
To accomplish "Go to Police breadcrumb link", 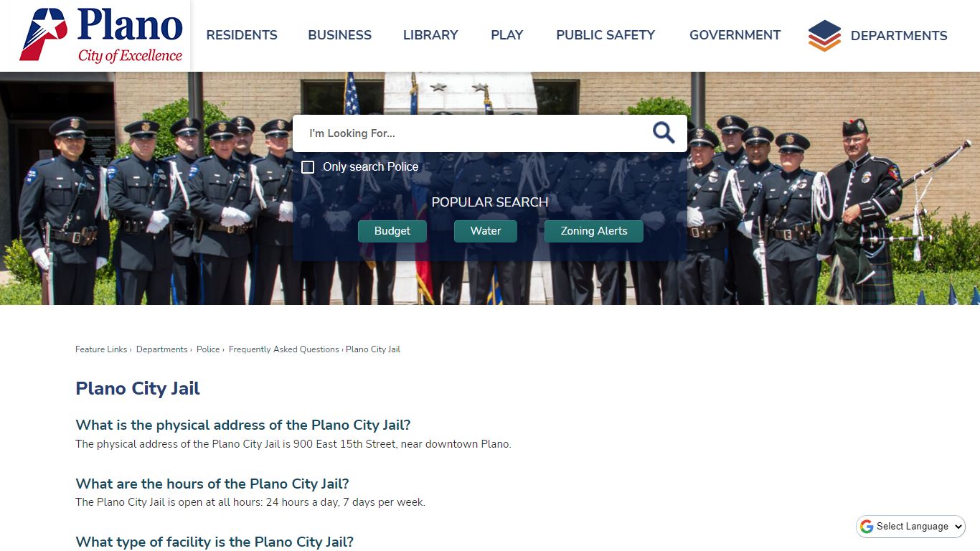I will click(x=208, y=349).
